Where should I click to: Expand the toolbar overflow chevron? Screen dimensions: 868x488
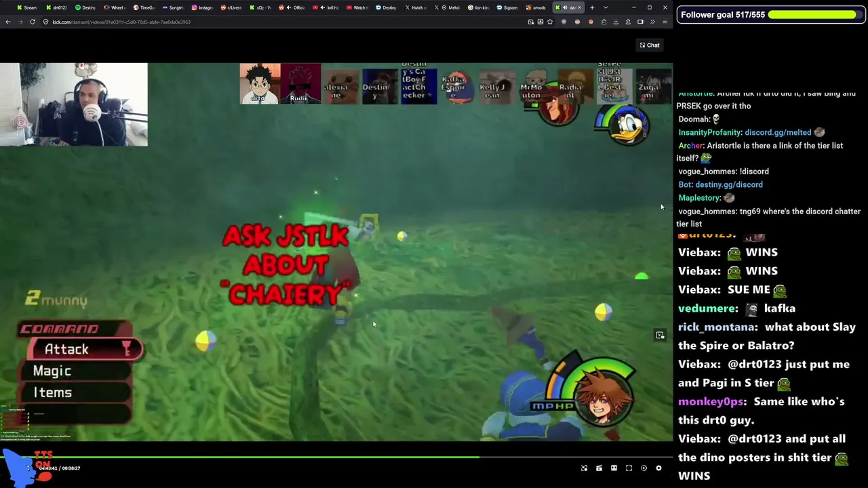click(x=652, y=22)
